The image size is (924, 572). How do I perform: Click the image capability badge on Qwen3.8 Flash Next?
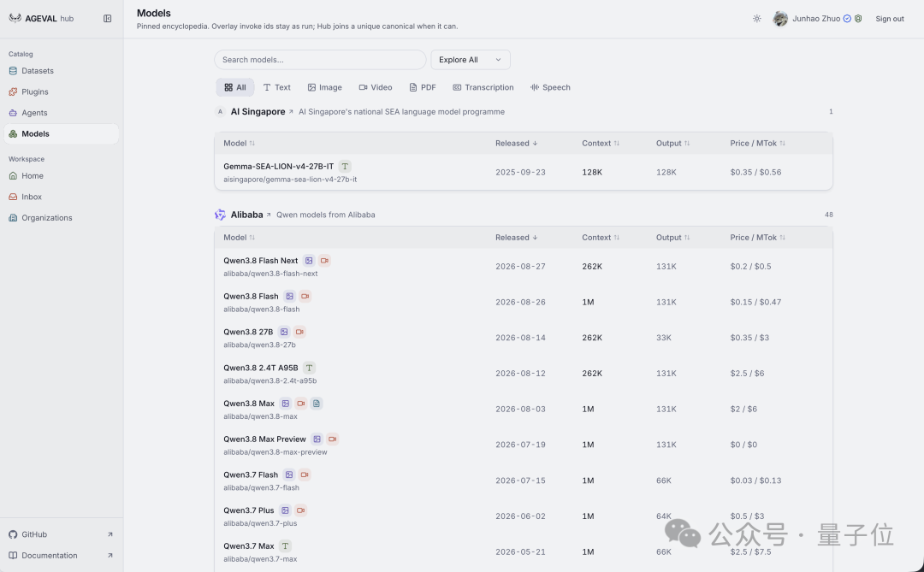click(309, 261)
